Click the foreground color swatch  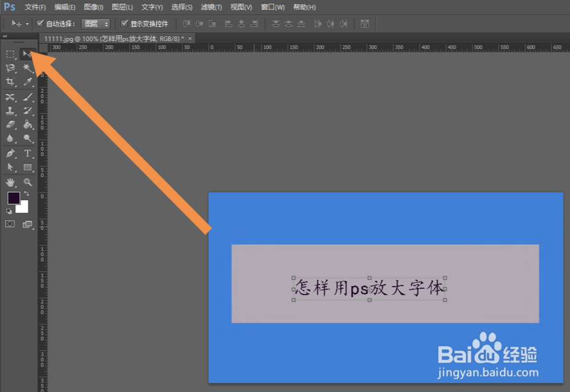pos(13,198)
